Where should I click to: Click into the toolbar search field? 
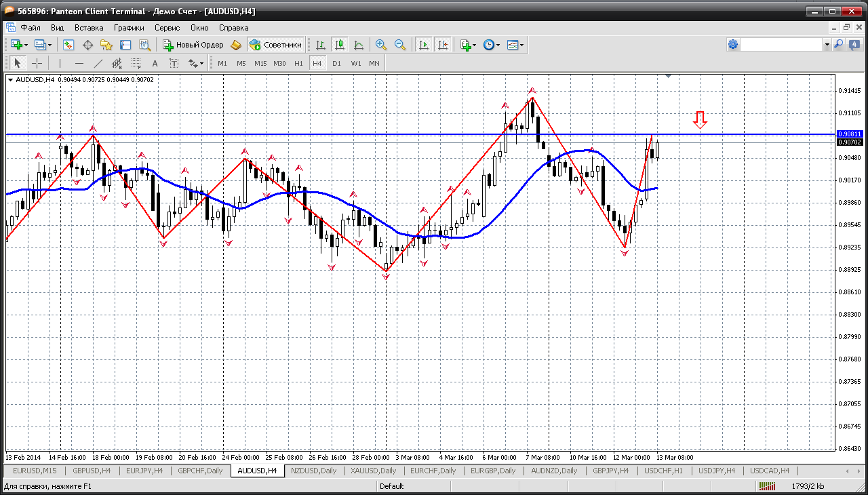coord(781,45)
